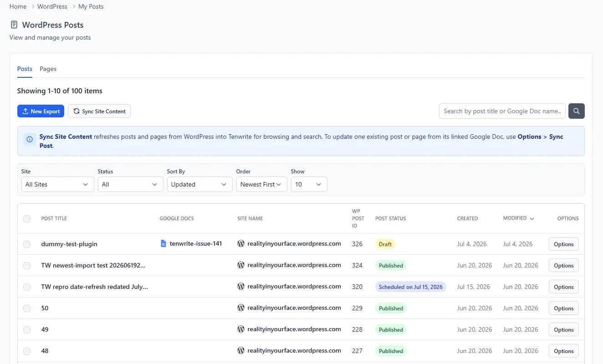Click post title 50
Viewport: 603px width, 364px height.
pos(45,308)
